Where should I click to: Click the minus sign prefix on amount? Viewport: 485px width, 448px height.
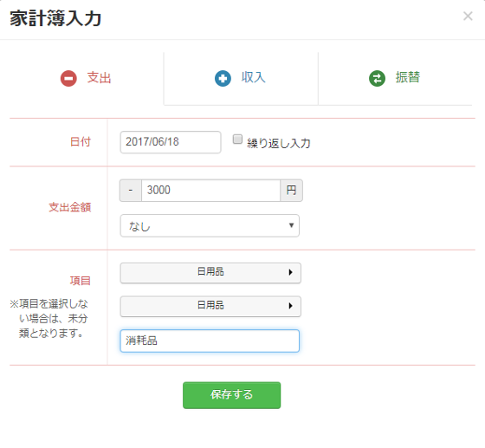131,191
